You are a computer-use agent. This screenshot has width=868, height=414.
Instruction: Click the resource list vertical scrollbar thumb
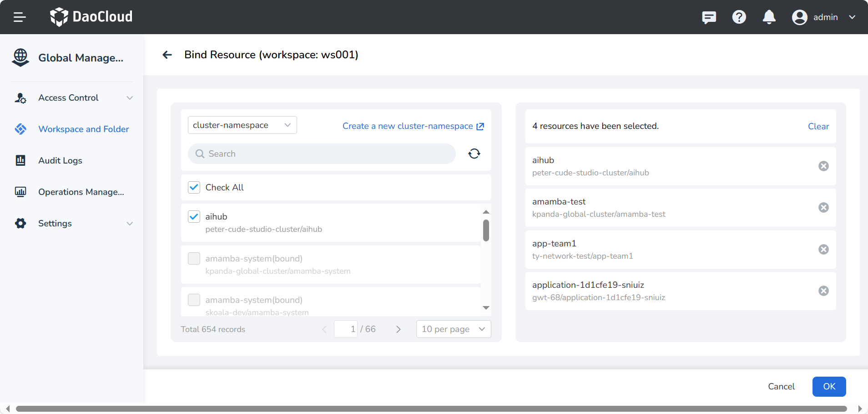pos(486,230)
